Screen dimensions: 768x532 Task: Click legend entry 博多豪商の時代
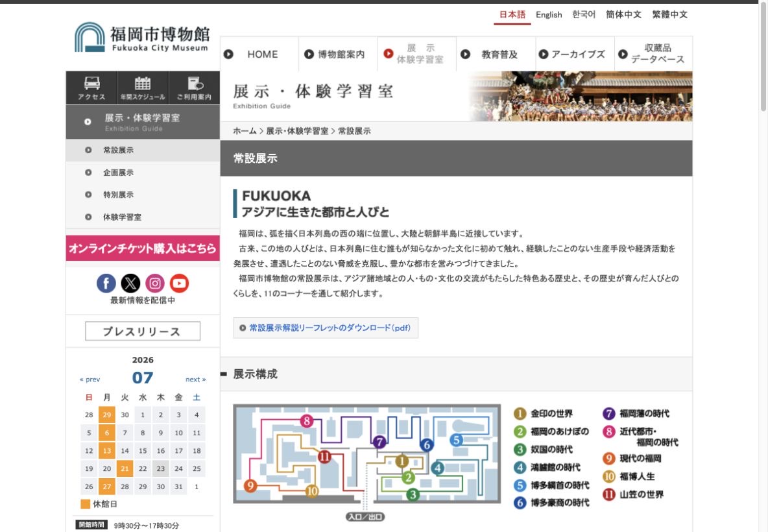coord(551,503)
